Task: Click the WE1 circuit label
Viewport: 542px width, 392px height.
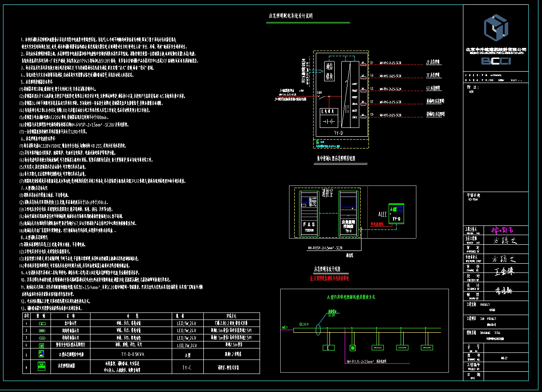Action: (284, 327)
